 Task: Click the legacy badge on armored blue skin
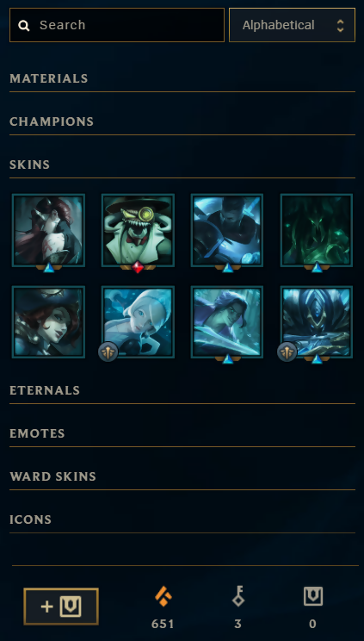pyautogui.click(x=287, y=352)
